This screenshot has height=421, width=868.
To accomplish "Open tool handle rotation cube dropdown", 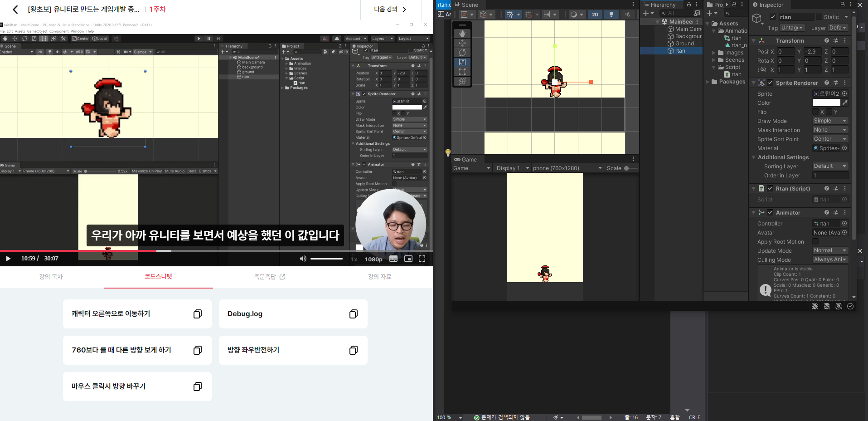I will tap(486, 15).
